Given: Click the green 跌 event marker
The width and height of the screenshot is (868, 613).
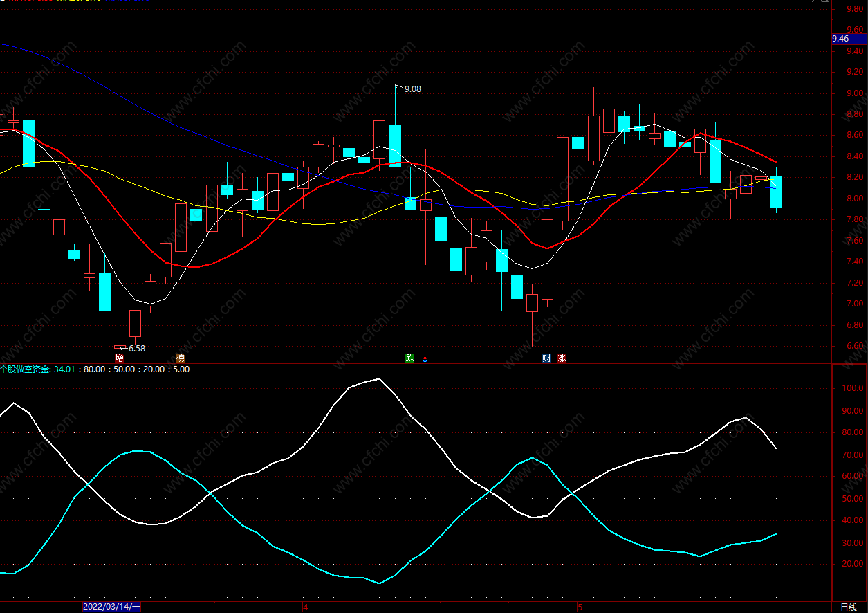Looking at the screenshot, I should [409, 358].
